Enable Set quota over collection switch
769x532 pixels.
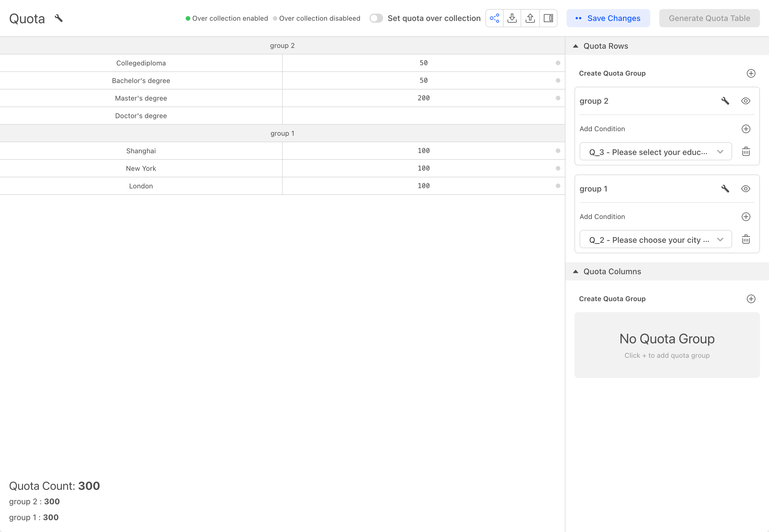376,18
